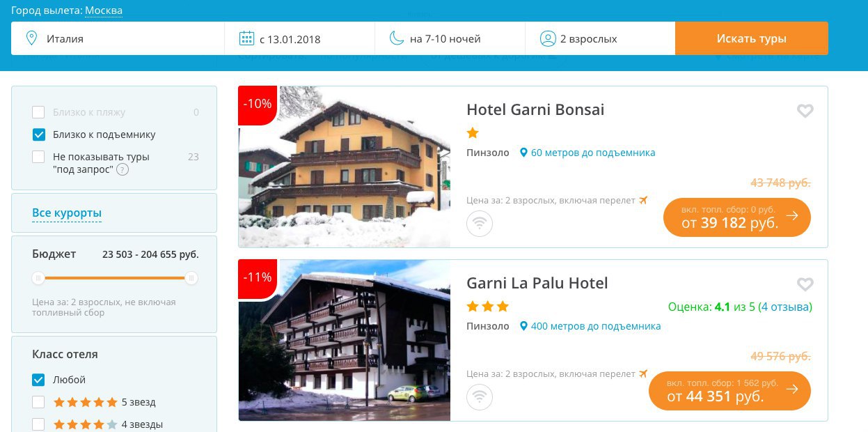Screen dimensions: 868x432
Task: Favorite Garni La Palu Hotel heart icon
Action: tap(805, 284)
